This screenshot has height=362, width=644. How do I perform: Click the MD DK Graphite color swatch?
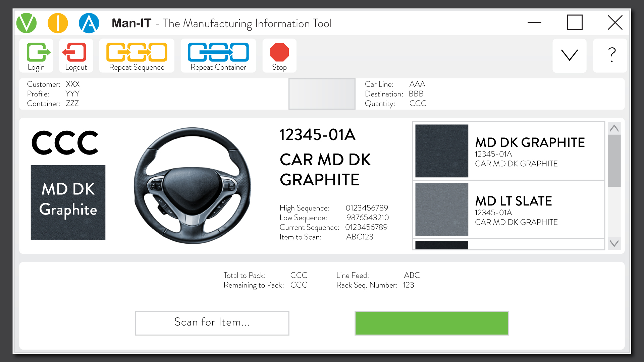coord(68,202)
